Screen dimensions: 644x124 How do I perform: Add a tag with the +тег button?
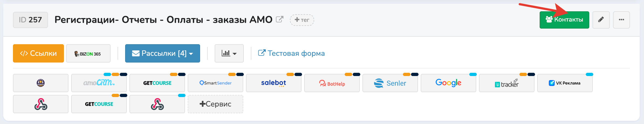[x=302, y=20]
